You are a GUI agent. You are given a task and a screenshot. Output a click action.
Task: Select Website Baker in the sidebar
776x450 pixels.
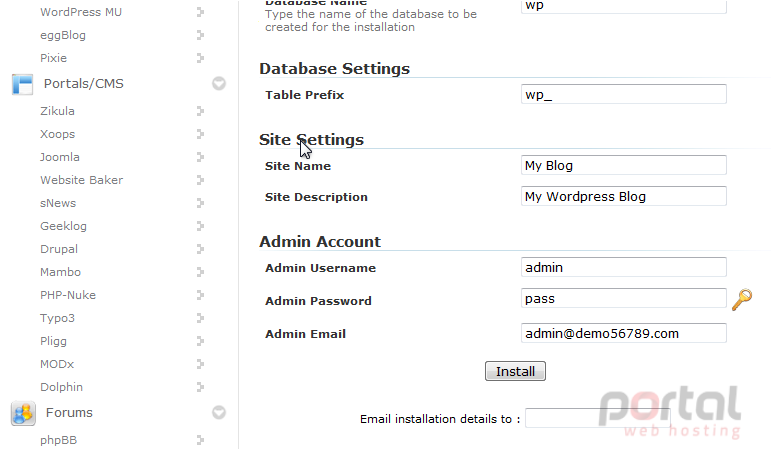click(82, 180)
